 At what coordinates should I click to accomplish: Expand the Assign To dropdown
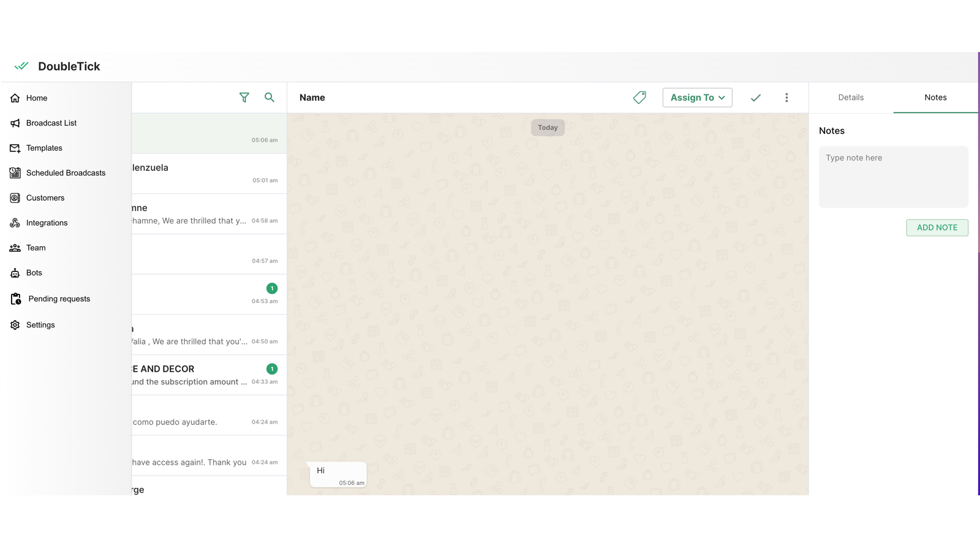point(698,97)
